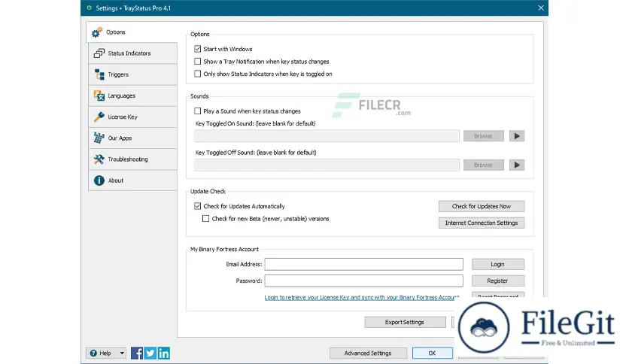This screenshot has width=629, height=364.
Task: Toggle Check for Updates Automatically checkbox
Action: pyautogui.click(x=197, y=206)
